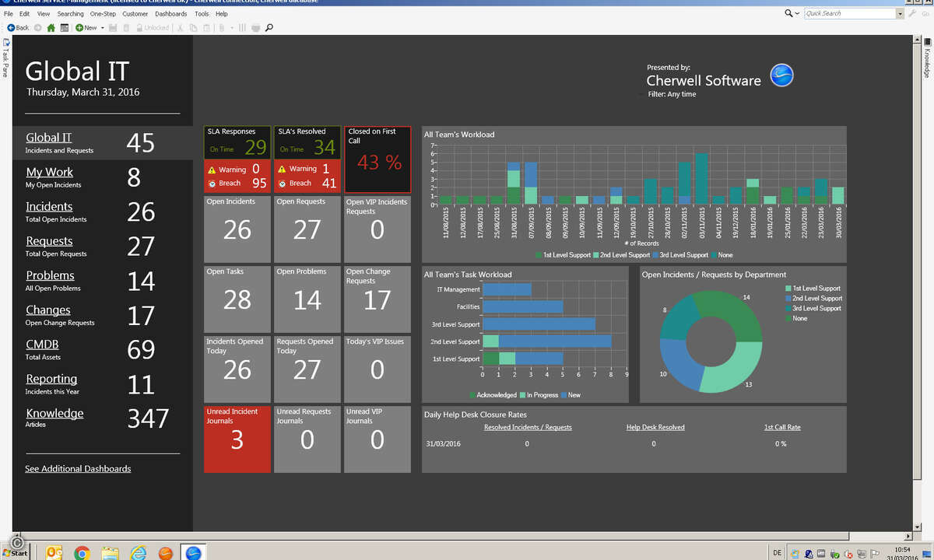Click the print icon in the toolbar
The height and width of the screenshot is (560, 934).
(255, 27)
